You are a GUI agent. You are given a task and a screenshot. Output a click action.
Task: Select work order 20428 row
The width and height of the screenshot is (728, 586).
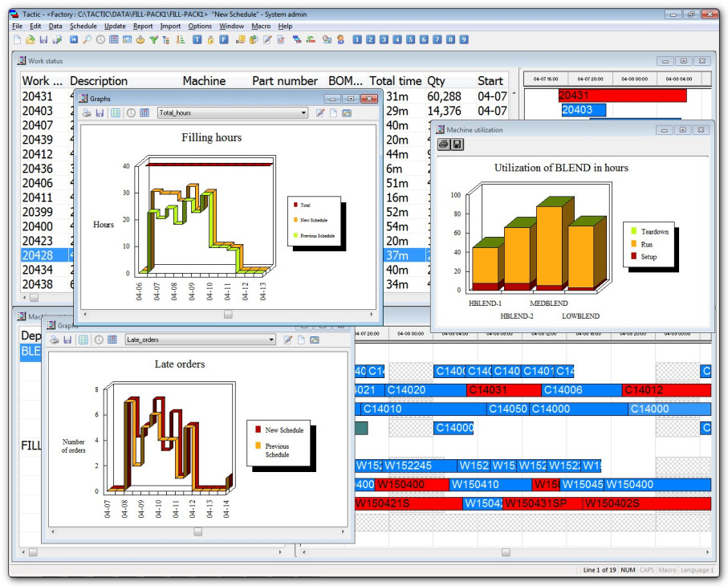(38, 255)
